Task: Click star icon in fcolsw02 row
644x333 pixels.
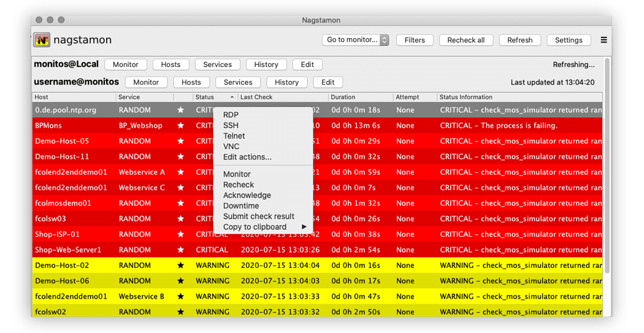Action: point(180,312)
